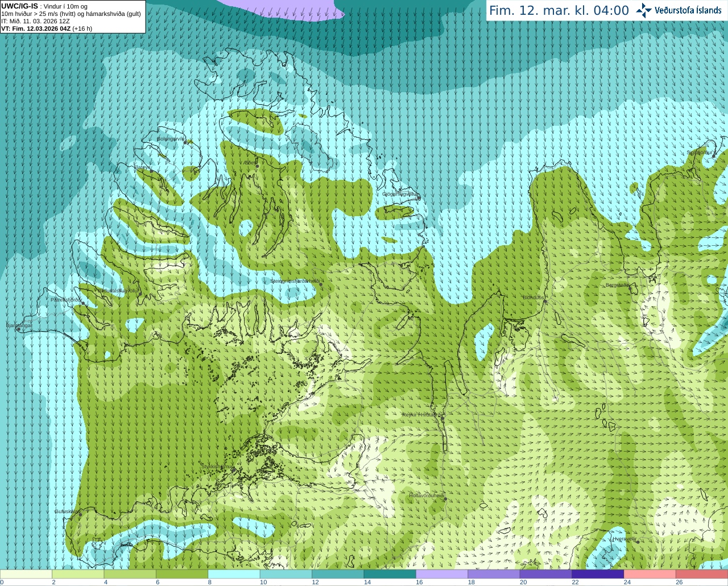Click the Veðurstofa Íslands name text

point(688,10)
